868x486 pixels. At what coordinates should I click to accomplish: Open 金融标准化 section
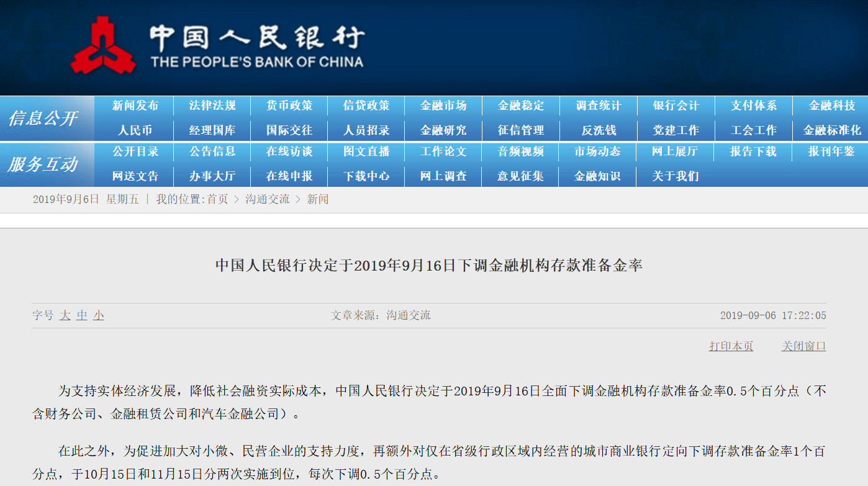point(832,130)
